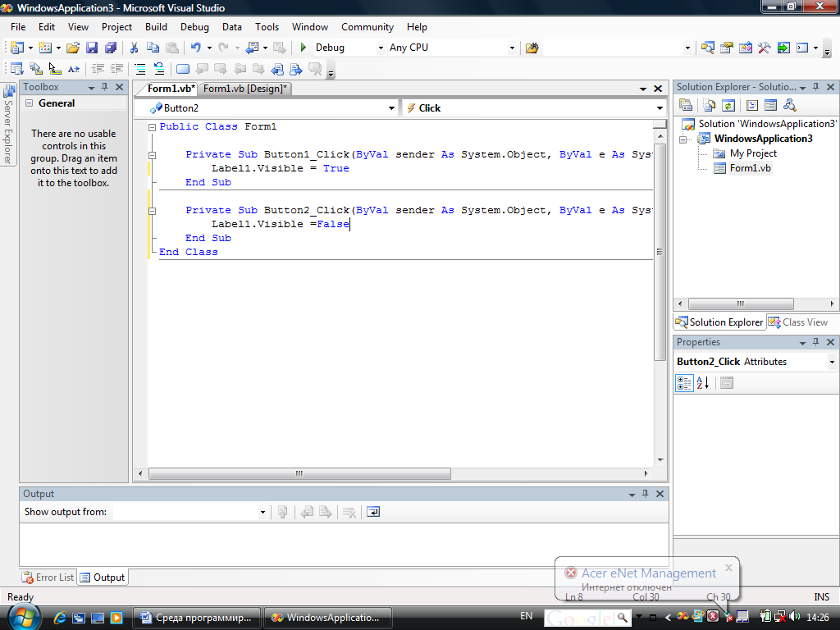Collapse the Public Class Form1 outline

(152, 127)
